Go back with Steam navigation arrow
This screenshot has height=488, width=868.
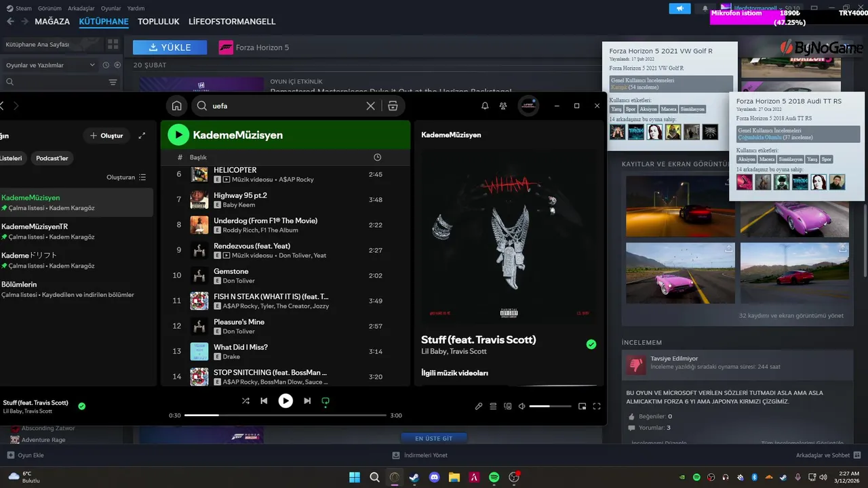(x=10, y=22)
